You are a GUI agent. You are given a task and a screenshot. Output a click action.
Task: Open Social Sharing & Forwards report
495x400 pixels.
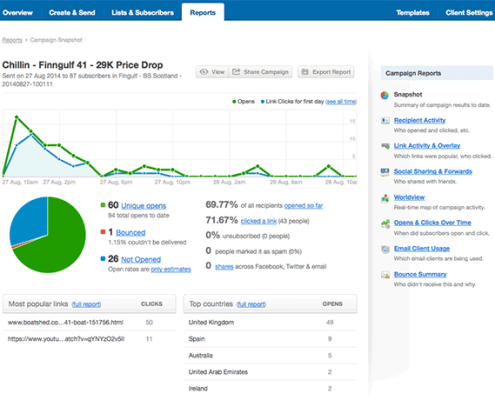click(x=433, y=171)
